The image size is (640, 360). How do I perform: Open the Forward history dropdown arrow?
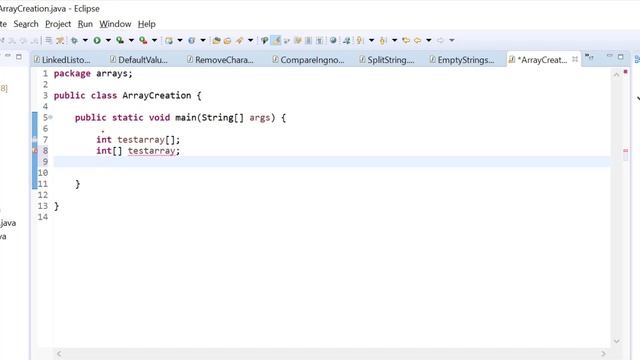point(451,40)
